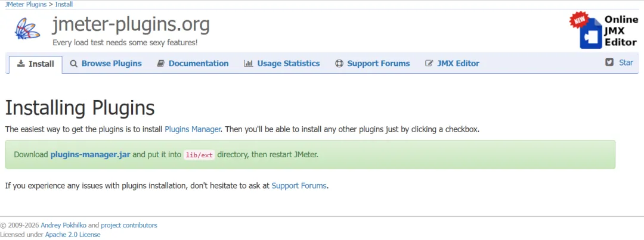This screenshot has width=644, height=240.
Task: Click the bar chart icon for Usage Statistics
Action: click(248, 64)
